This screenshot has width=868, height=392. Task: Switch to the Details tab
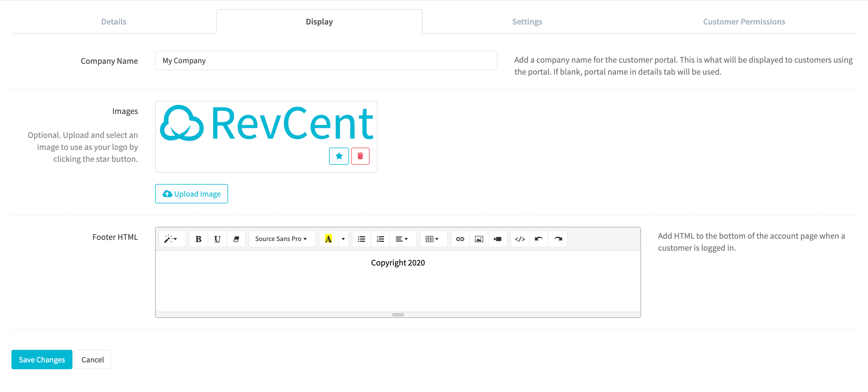(113, 22)
